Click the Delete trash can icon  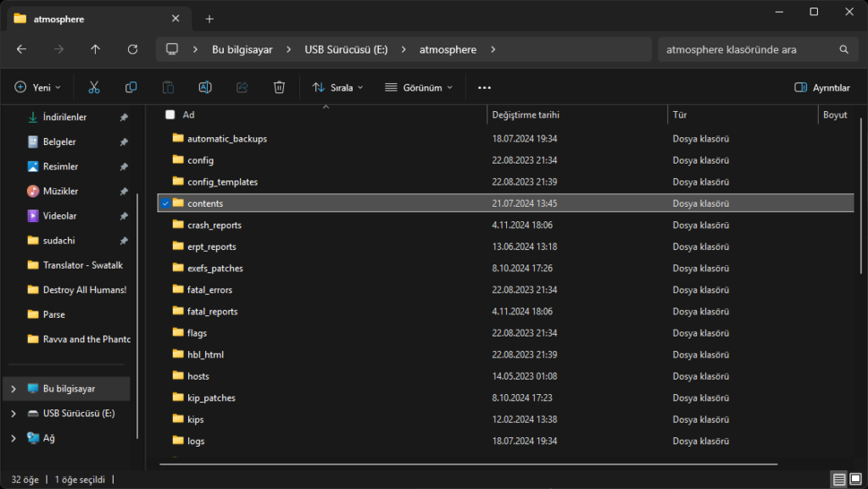point(279,87)
